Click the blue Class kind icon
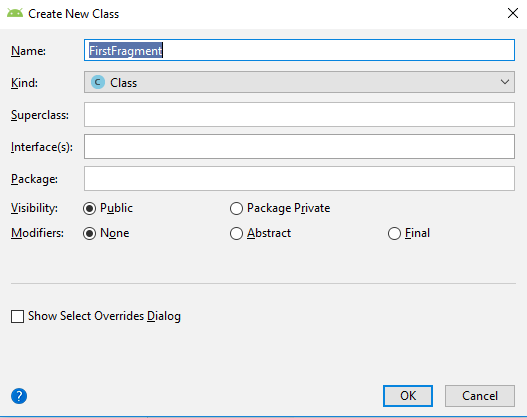527x418 pixels. pos(98,82)
